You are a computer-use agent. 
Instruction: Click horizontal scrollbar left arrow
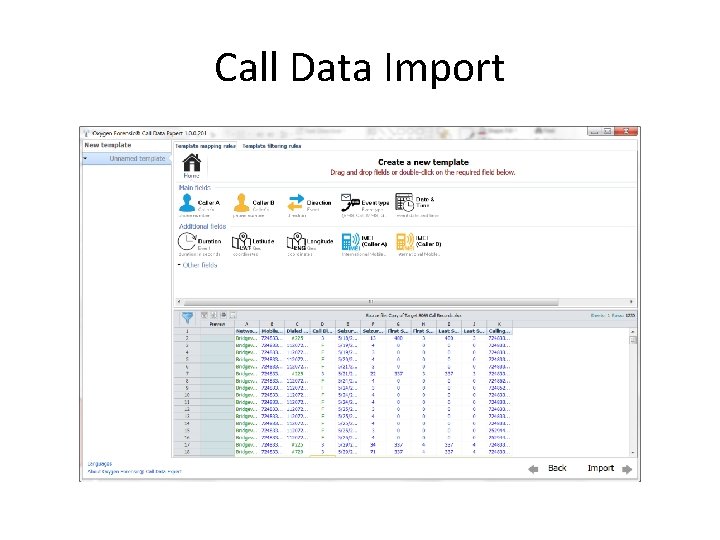pos(179,302)
